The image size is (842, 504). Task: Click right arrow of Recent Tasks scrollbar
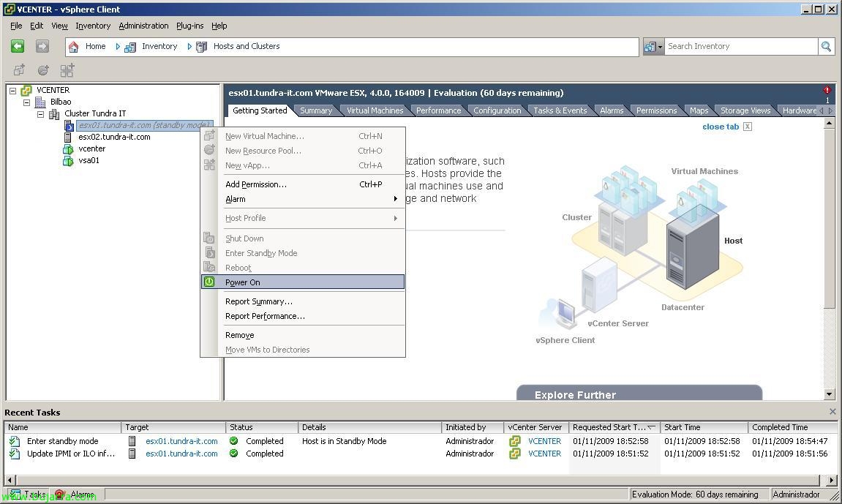(831, 480)
